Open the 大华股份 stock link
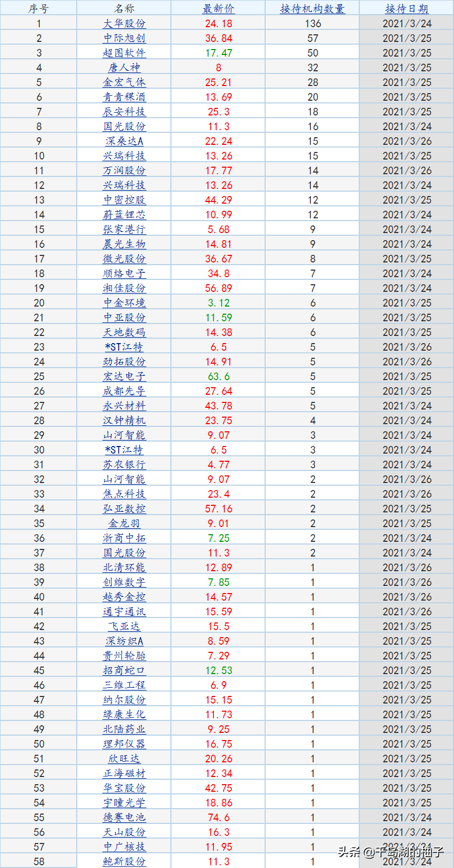Viewport: 454px width, 868px height. point(124,23)
